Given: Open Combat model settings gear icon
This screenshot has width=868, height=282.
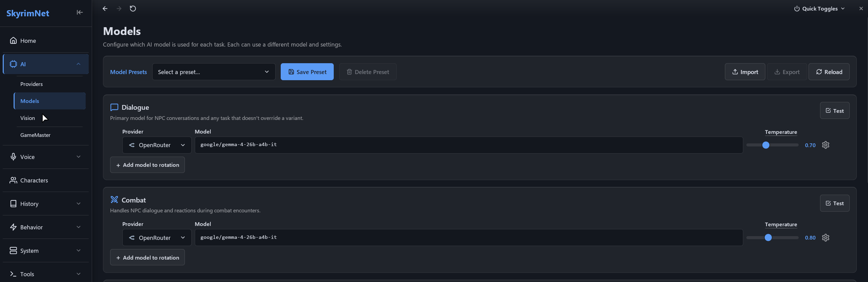Looking at the screenshot, I should point(826,238).
